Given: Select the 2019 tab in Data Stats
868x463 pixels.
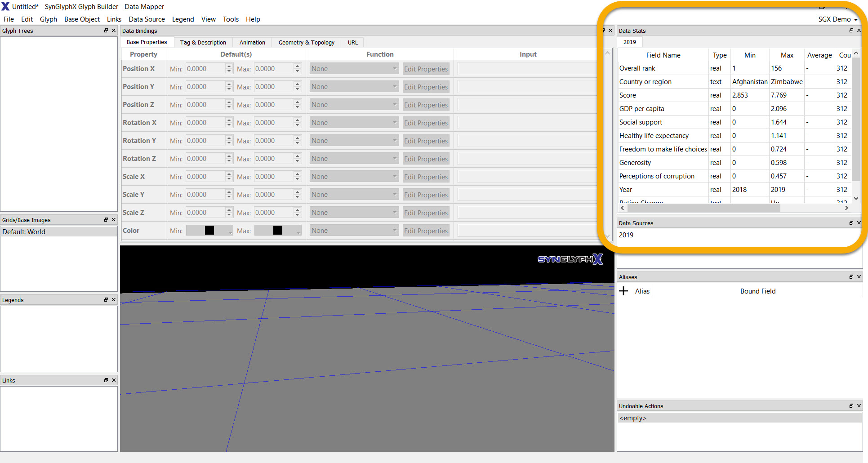Looking at the screenshot, I should 629,42.
